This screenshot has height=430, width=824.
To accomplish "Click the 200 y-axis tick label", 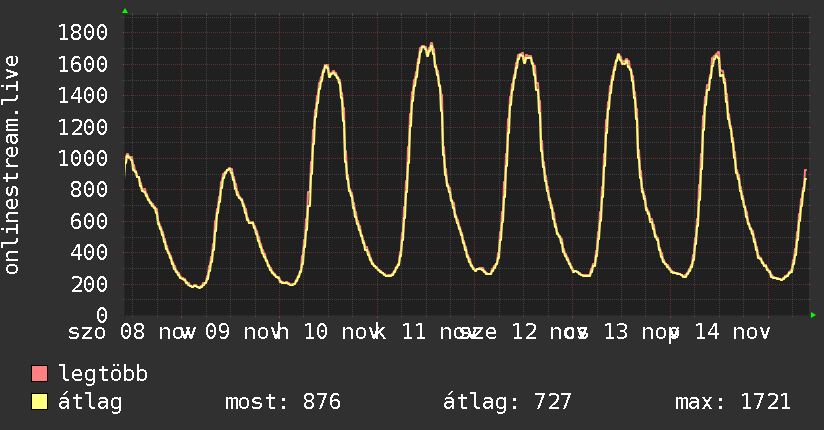I will tap(88, 285).
